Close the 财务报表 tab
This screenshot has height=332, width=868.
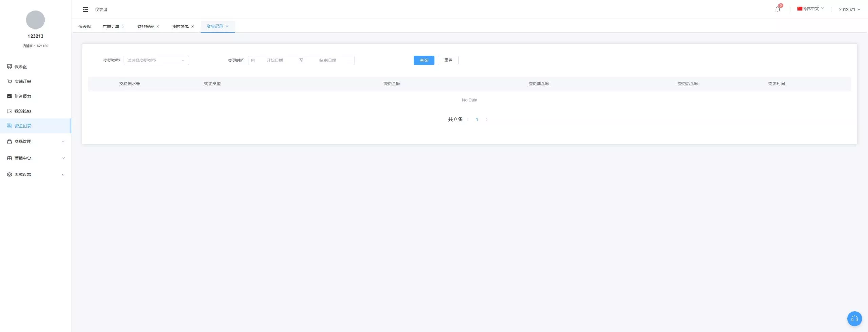pyautogui.click(x=158, y=27)
